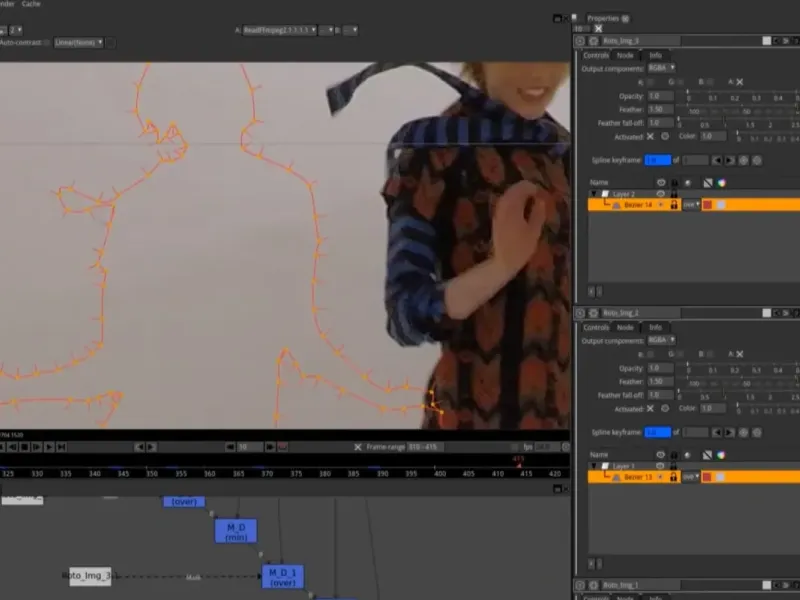Viewport: 800px width, 600px height.
Task: Toggle the Activated checkbox in Roto_Img_2
Action: [x=651, y=409]
